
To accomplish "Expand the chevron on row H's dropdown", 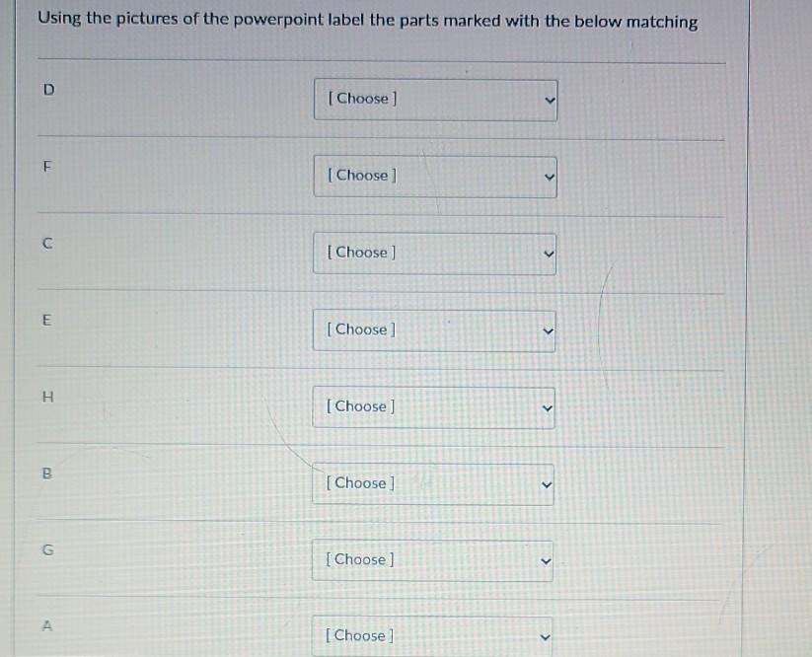I will (546, 406).
